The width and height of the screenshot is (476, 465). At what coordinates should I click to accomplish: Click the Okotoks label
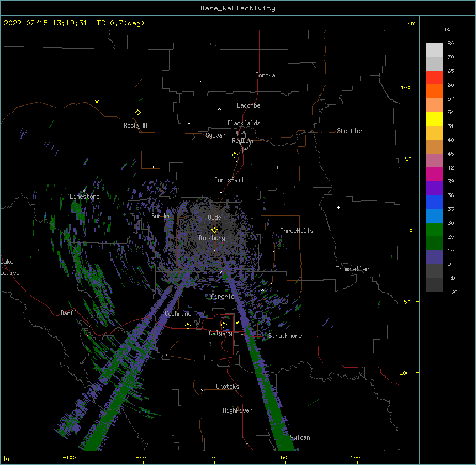228,387
